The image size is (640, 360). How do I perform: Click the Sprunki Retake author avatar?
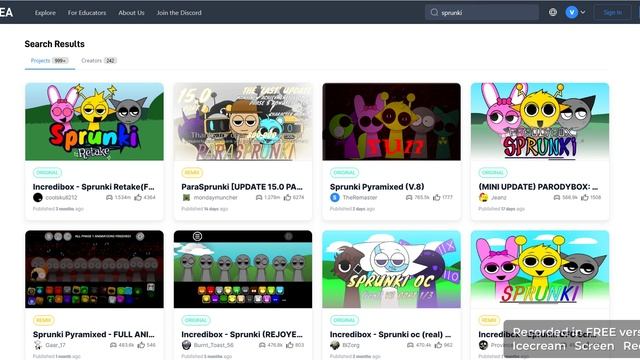tap(38, 198)
